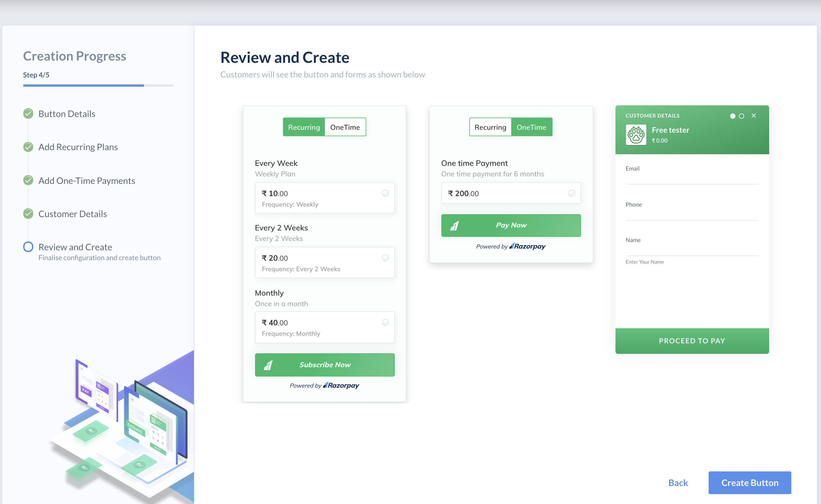Go to Customer Details step
The width and height of the screenshot is (821, 504).
point(73,214)
